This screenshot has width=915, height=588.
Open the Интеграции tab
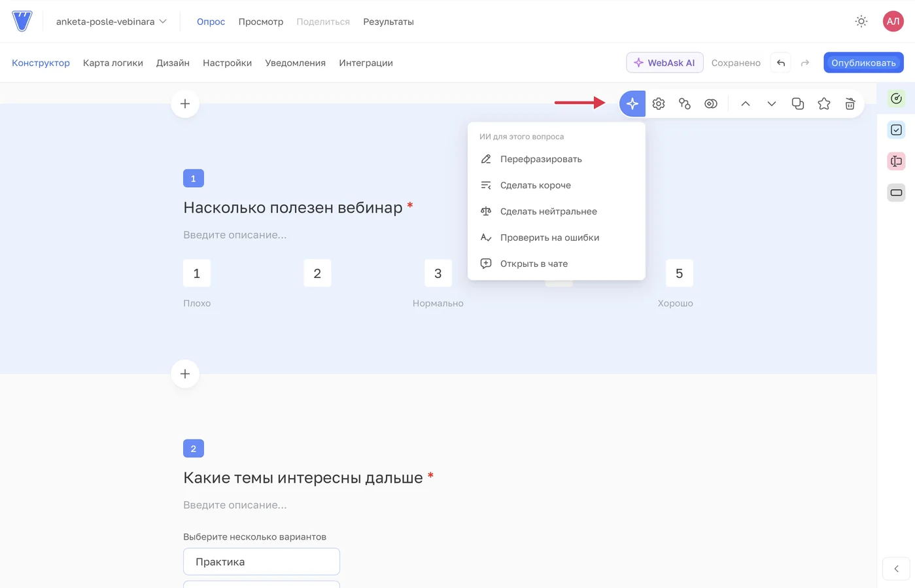(366, 63)
